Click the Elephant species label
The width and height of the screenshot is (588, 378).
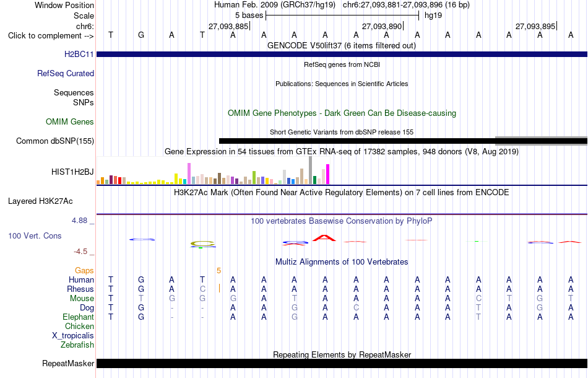click(78, 317)
